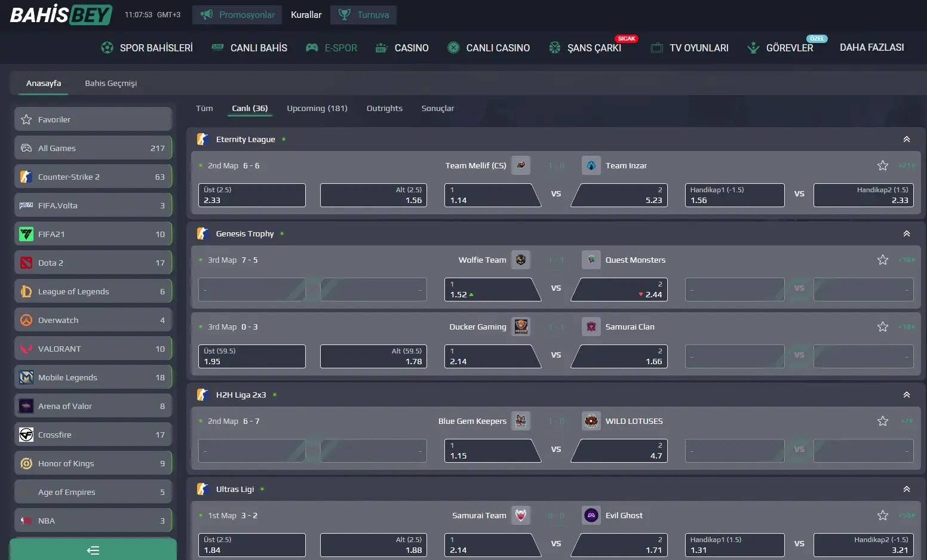This screenshot has height=560, width=927.
Task: Go to SPOR BAHİSLERİ
Action: pos(147,48)
